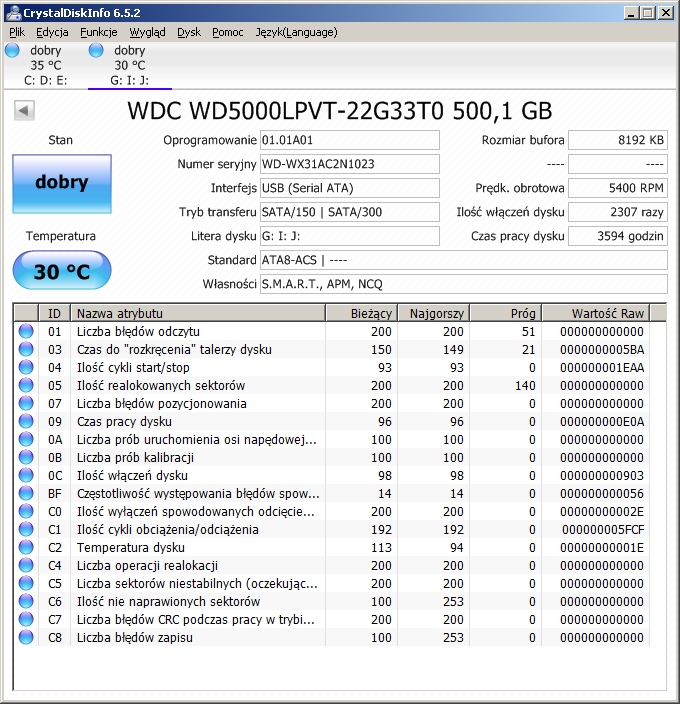Click status orb for attribute 0A spin retry
The width and height of the screenshot is (680, 704).
(26, 439)
